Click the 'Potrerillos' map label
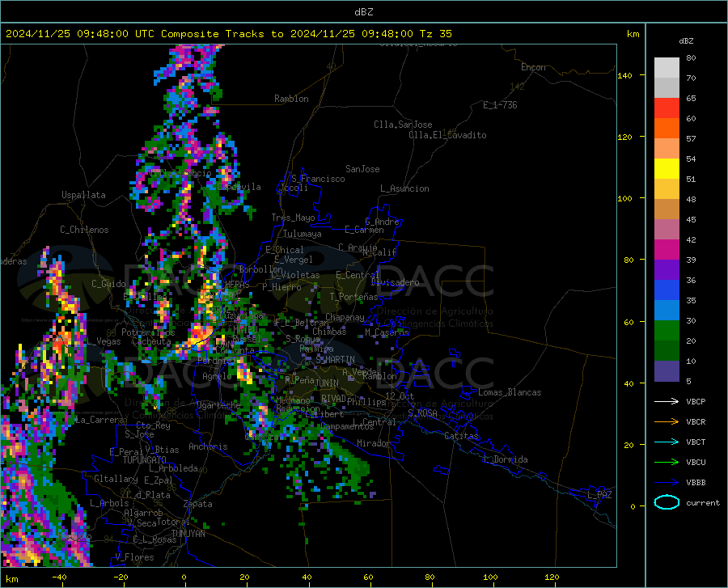This screenshot has height=588, width=728. (148, 332)
